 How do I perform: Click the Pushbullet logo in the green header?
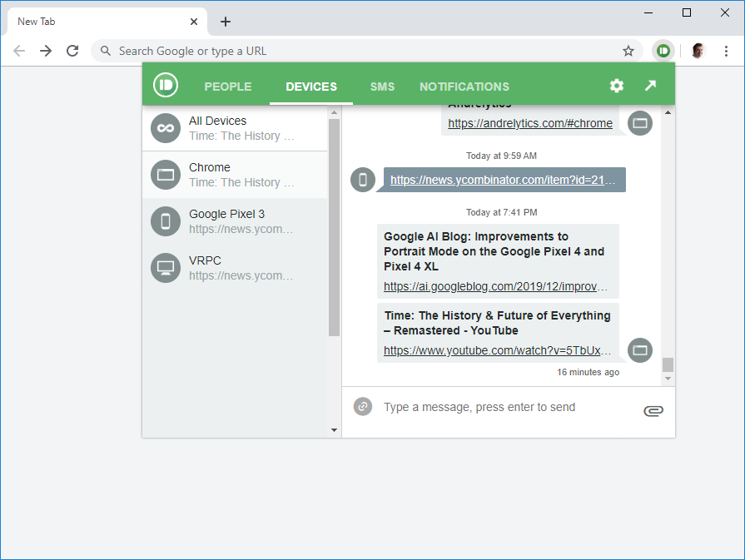click(166, 85)
